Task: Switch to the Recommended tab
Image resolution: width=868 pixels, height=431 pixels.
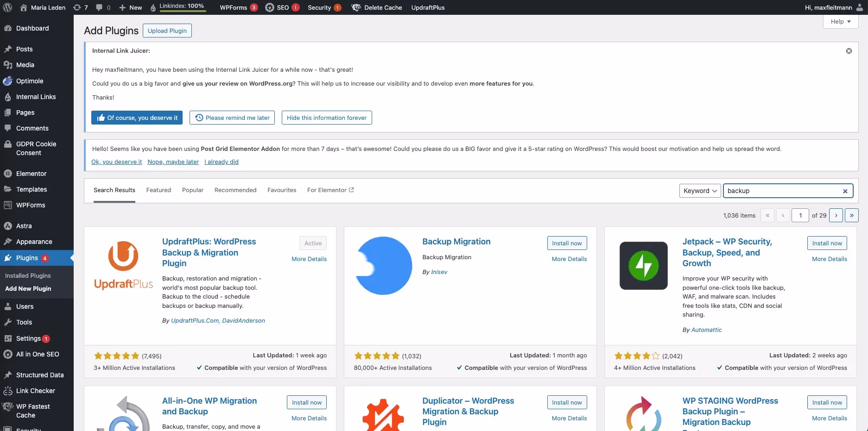Action: tap(235, 190)
